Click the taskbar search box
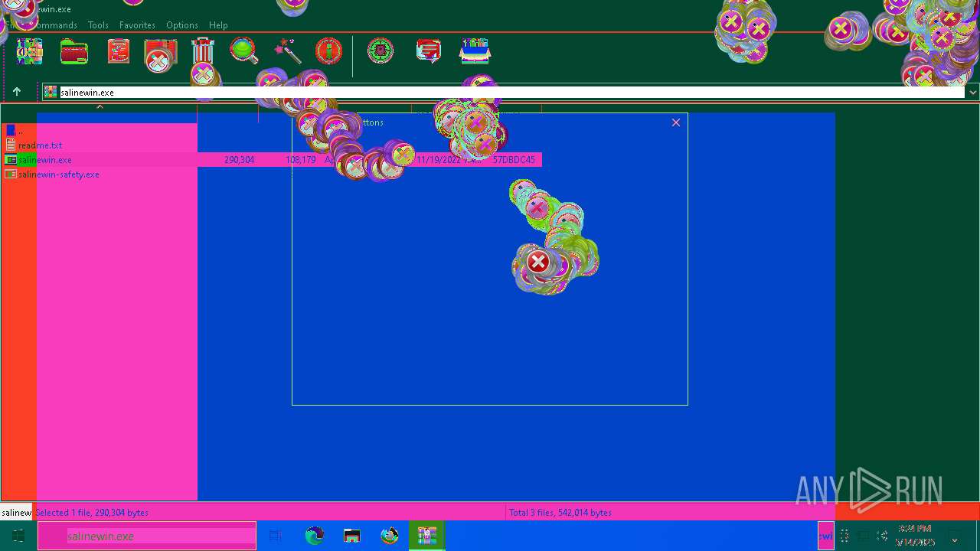Image resolution: width=980 pixels, height=551 pixels. pyautogui.click(x=147, y=536)
